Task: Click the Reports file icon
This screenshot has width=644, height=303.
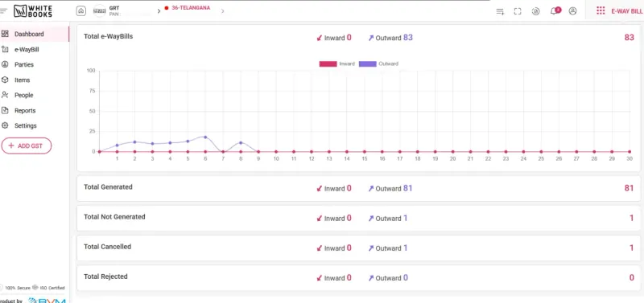Action: tap(5, 110)
